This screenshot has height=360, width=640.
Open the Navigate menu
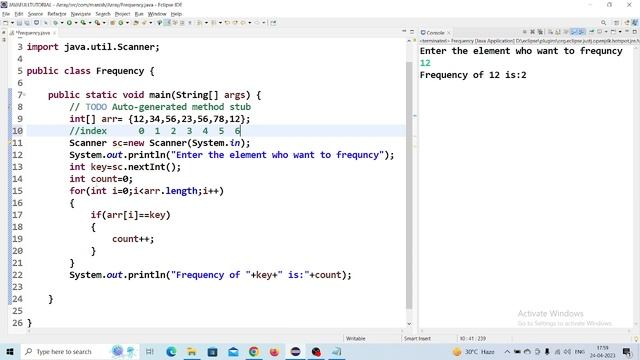(x=80, y=14)
